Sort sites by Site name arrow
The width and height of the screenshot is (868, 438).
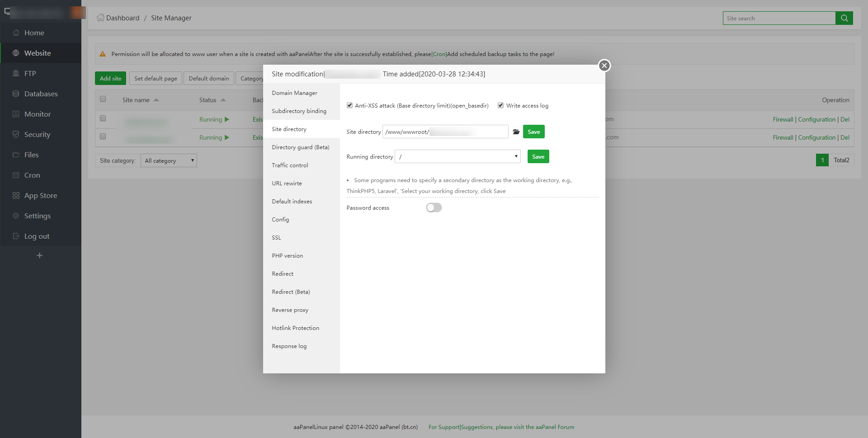pos(156,100)
